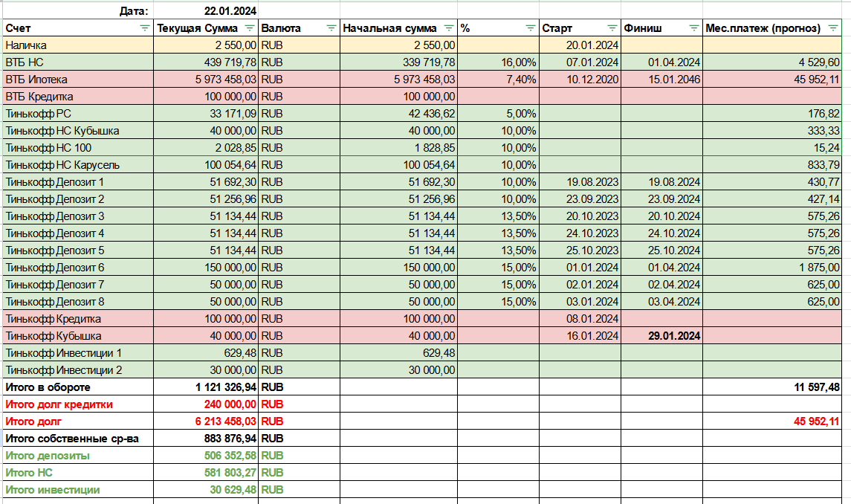
Task: Select the Тинькофф Депозит 6 cell
Action: tap(78, 268)
